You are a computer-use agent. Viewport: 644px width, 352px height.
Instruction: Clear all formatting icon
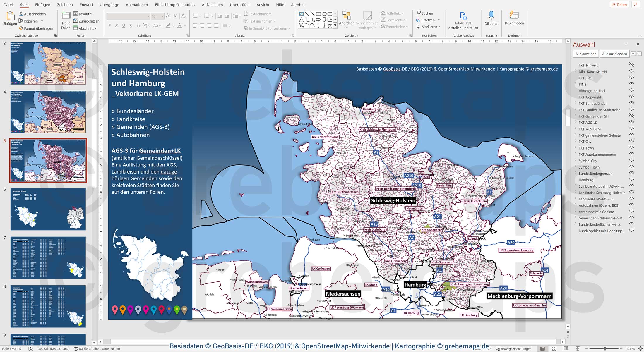pyautogui.click(x=184, y=16)
